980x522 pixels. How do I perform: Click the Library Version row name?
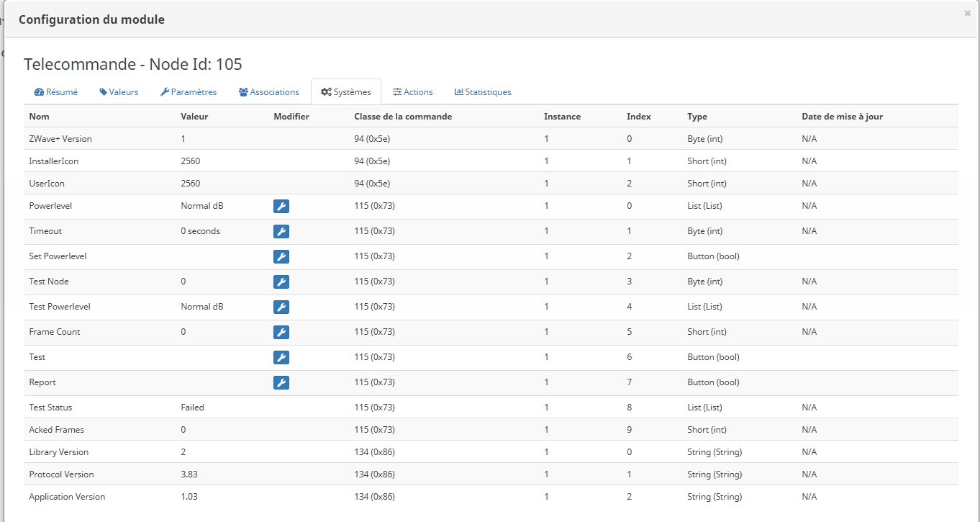pyautogui.click(x=59, y=452)
